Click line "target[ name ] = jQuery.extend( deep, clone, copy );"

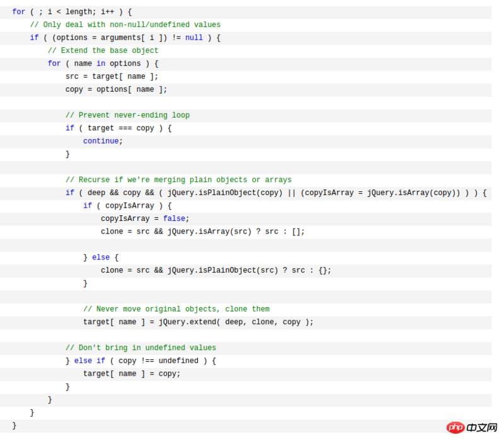(x=198, y=322)
